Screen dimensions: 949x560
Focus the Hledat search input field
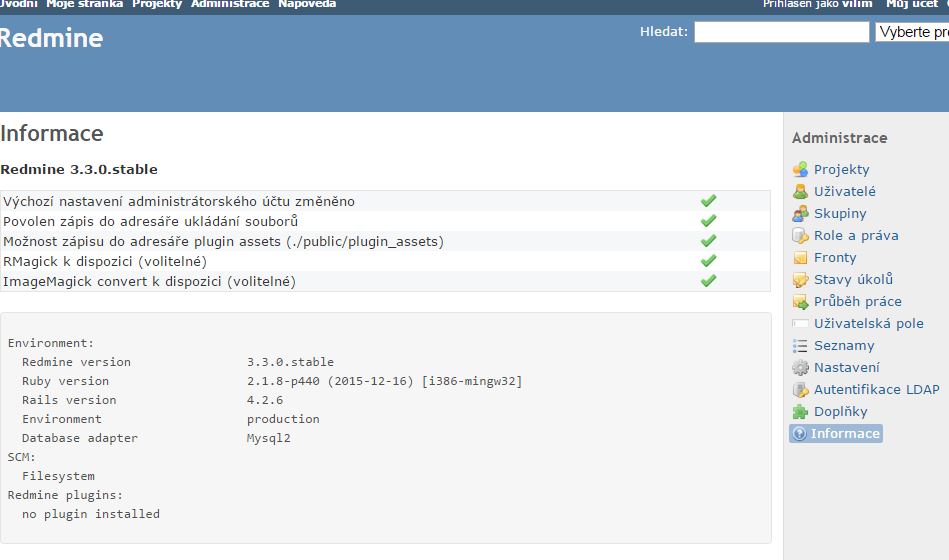point(781,32)
